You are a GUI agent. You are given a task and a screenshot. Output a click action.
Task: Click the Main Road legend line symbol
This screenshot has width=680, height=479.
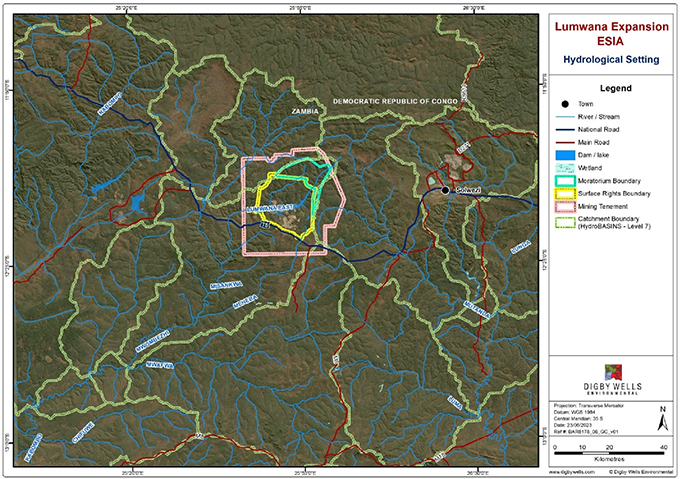pos(566,147)
